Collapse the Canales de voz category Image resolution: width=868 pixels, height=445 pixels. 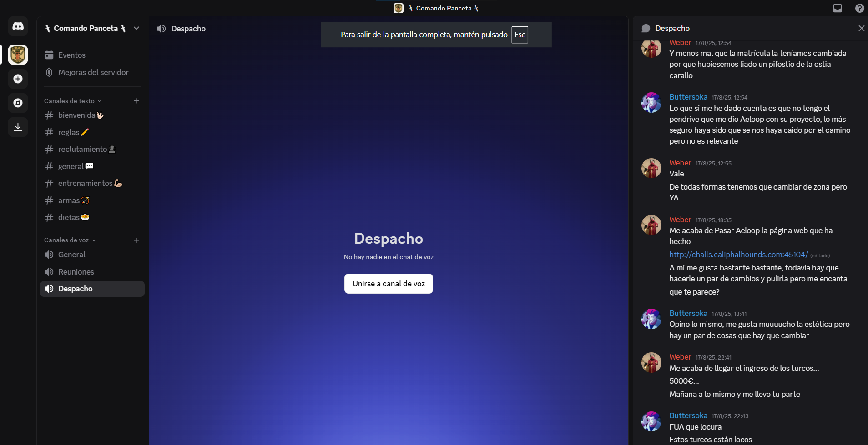pos(70,240)
